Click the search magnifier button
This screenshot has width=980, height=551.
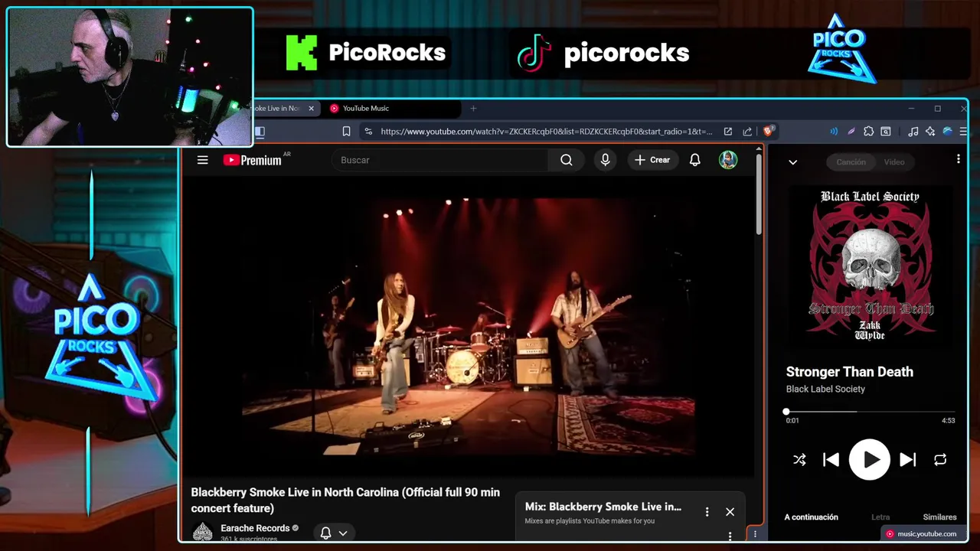(567, 160)
